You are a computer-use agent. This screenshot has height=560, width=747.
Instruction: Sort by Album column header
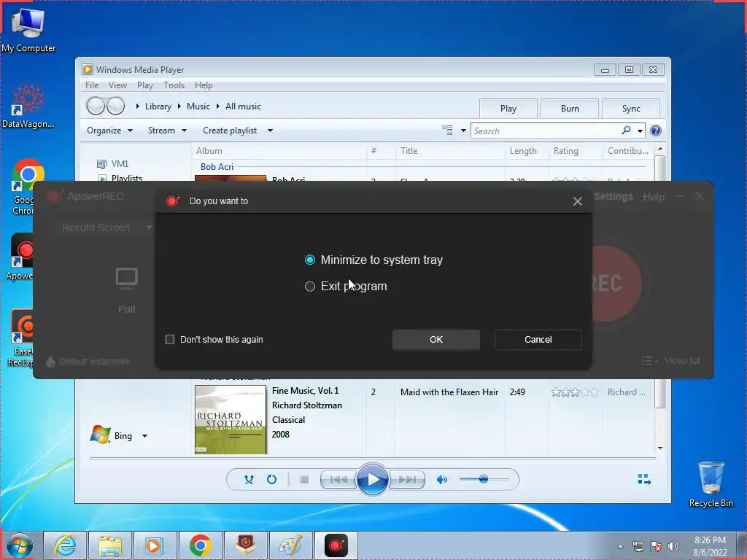coord(209,151)
